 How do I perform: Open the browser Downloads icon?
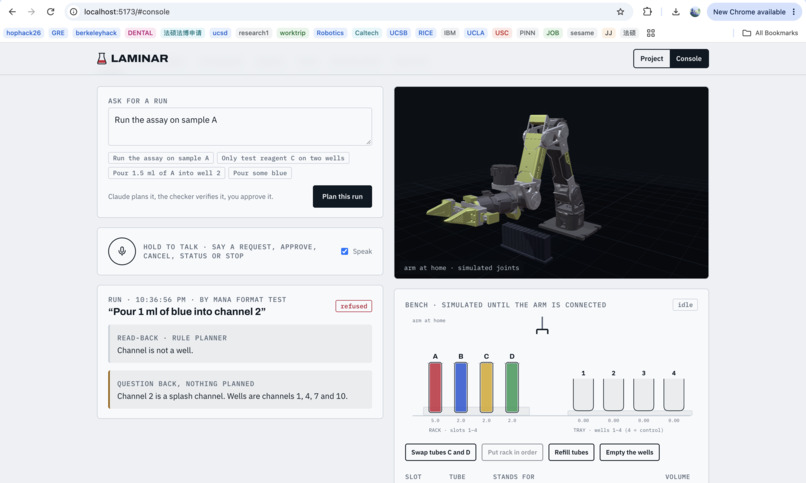click(x=675, y=11)
